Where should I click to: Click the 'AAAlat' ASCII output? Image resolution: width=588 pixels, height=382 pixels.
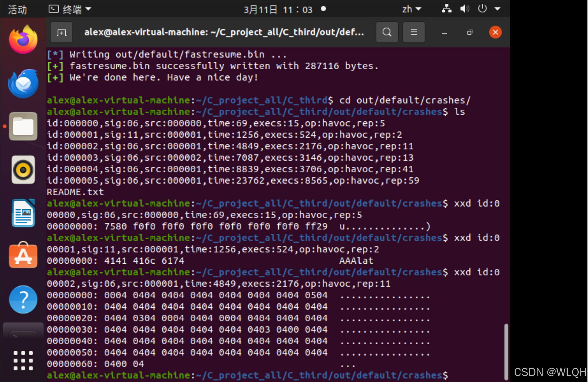356,261
